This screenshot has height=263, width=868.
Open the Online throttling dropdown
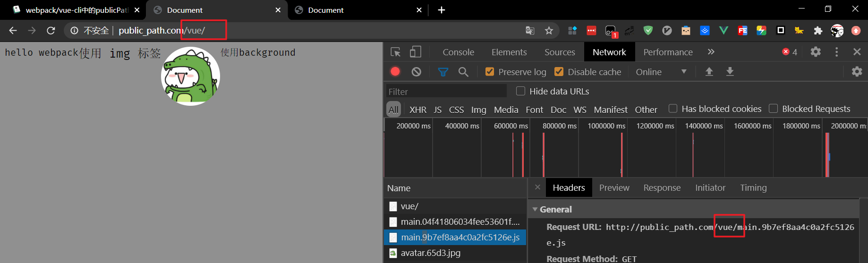pyautogui.click(x=661, y=72)
